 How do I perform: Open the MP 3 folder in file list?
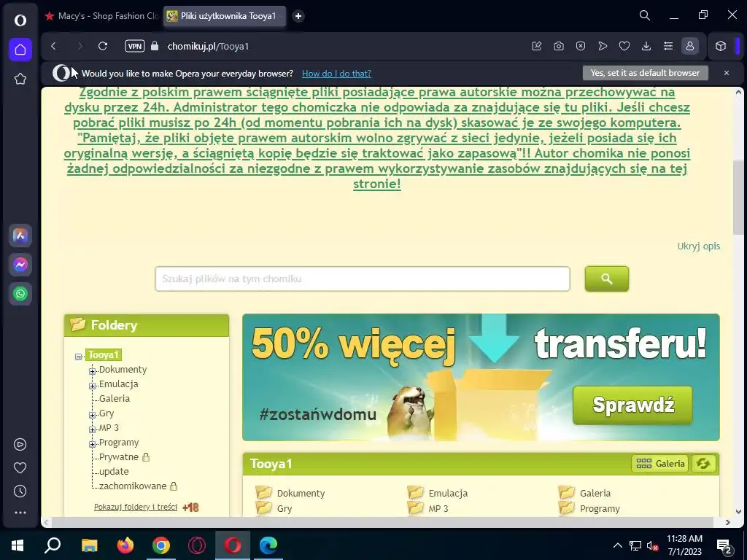pyautogui.click(x=438, y=508)
